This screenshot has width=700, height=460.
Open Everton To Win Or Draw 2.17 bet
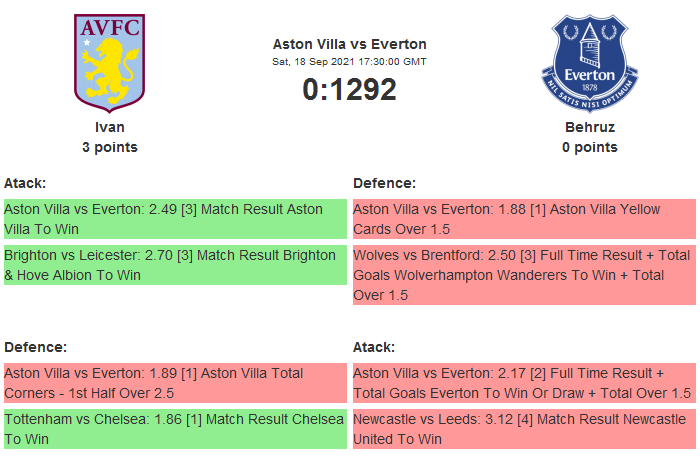point(523,383)
